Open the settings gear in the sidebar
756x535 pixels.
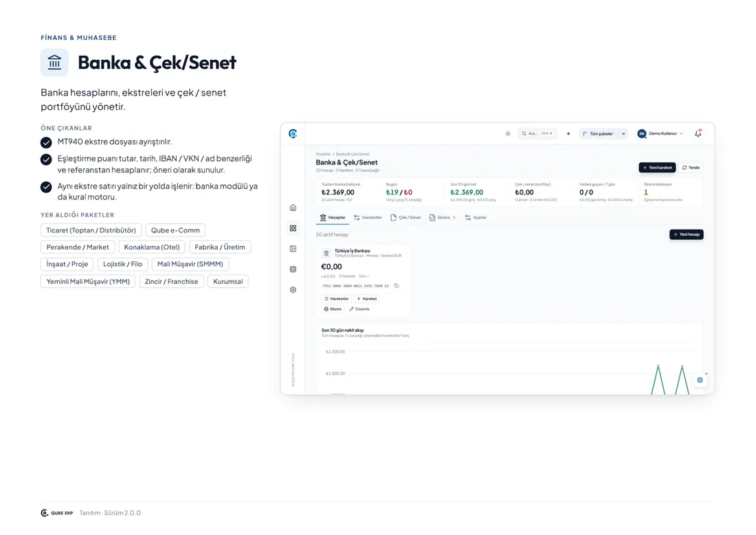(293, 290)
